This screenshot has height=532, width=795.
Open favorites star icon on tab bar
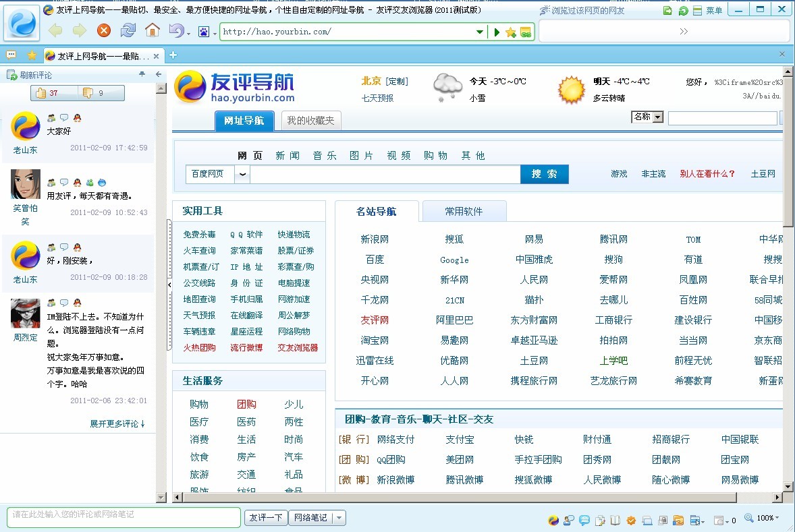pyautogui.click(x=32, y=55)
